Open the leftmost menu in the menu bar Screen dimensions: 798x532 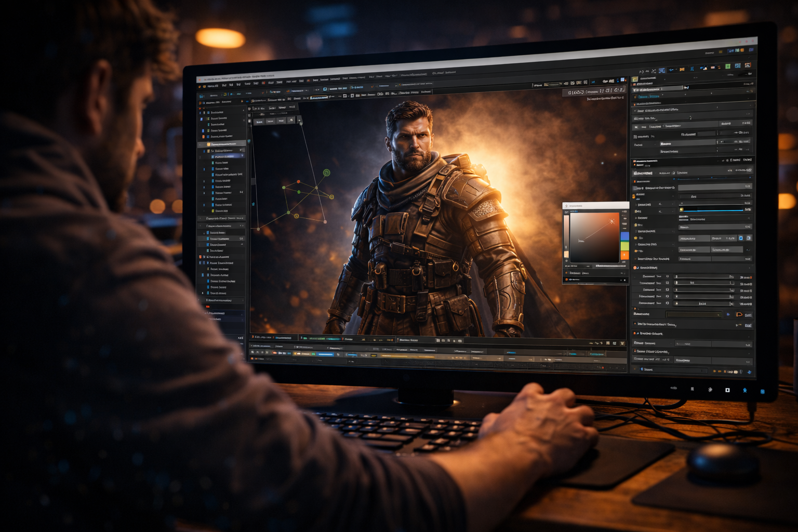[x=213, y=86]
